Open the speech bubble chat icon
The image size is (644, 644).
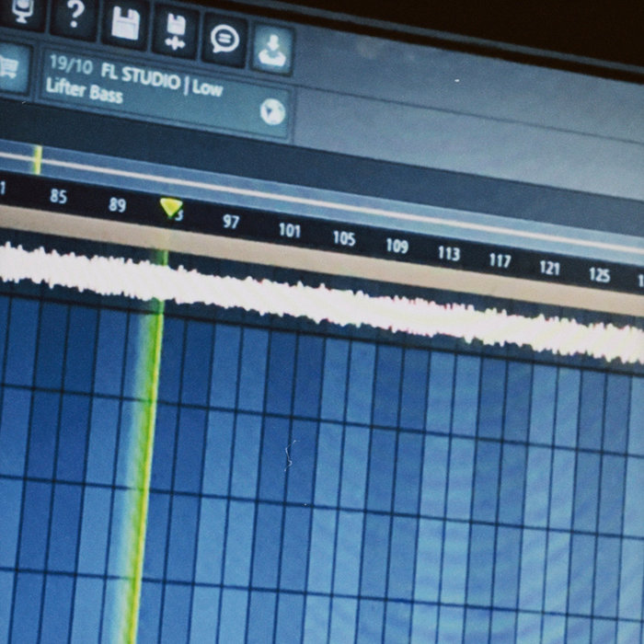224,39
